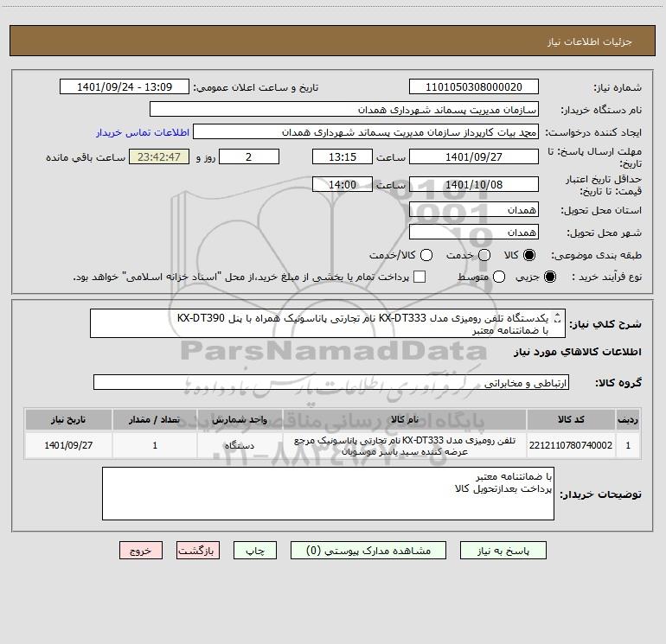Viewport: 666px width, 644px height.
Task: Click the price validity date 1401/10/08 field
Action: (x=474, y=184)
